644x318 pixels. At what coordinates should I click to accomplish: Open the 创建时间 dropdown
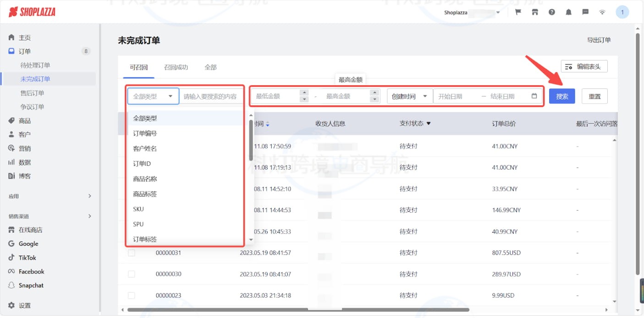(x=409, y=96)
